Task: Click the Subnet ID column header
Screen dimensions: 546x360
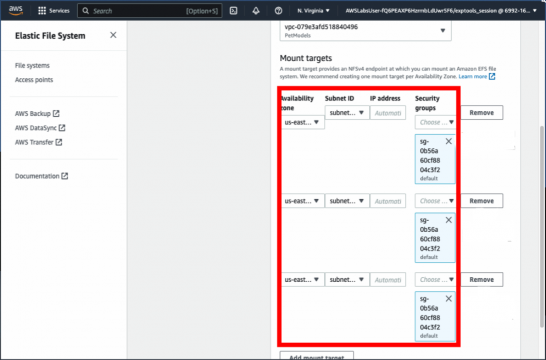Action: pos(340,99)
